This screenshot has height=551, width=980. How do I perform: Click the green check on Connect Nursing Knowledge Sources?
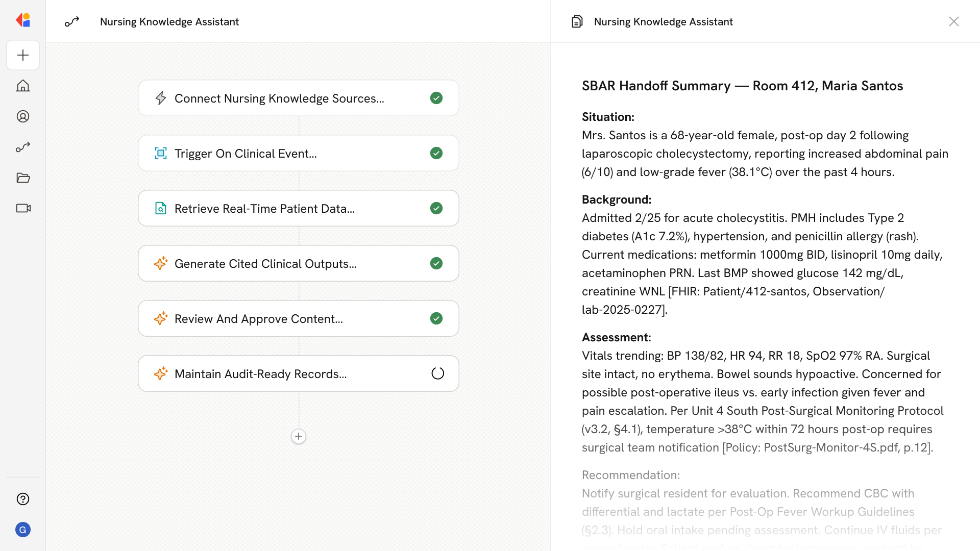(436, 98)
